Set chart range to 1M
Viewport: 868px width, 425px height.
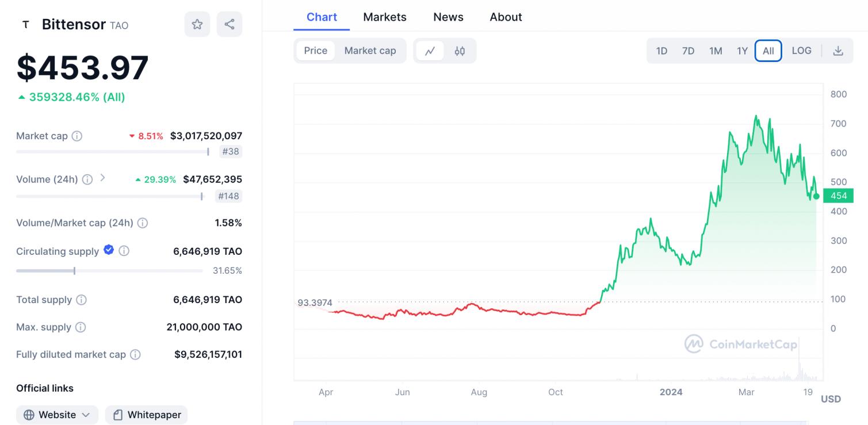point(716,51)
